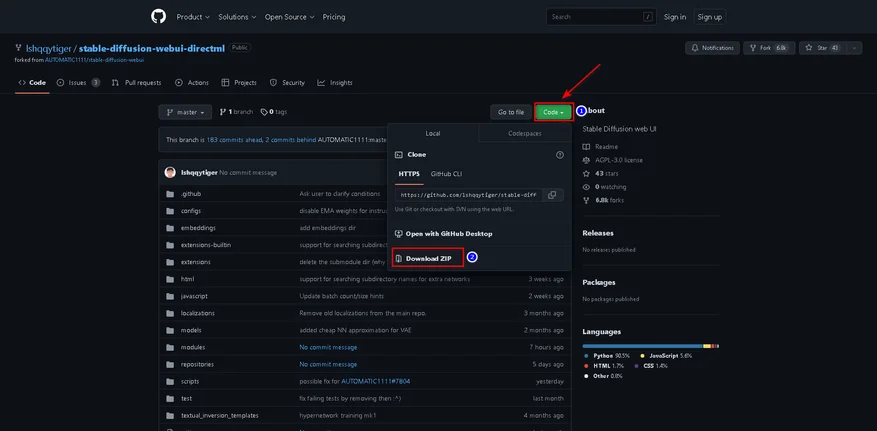Image resolution: width=877 pixels, height=431 pixels.
Task: Switch to the Issues tab
Action: tap(78, 83)
